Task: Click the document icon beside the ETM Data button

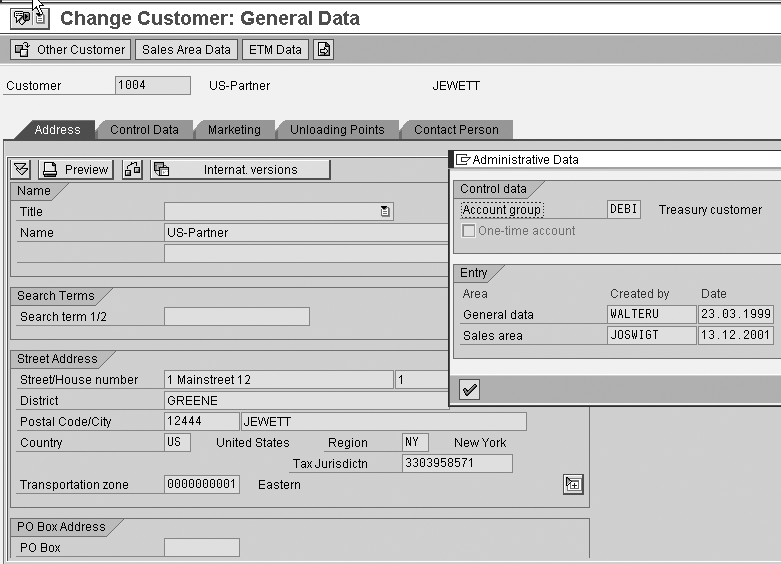Action: 323,50
